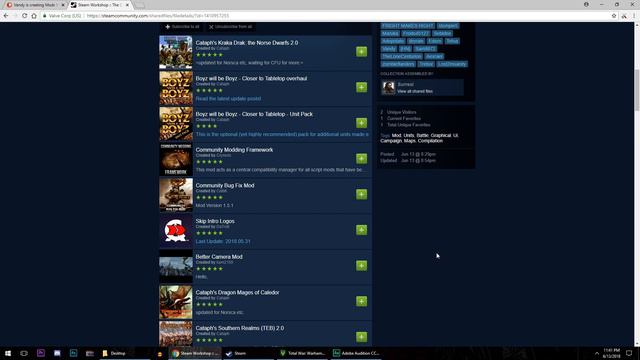
Task: Open Community Bug Fix Mod title link
Action: click(x=224, y=185)
